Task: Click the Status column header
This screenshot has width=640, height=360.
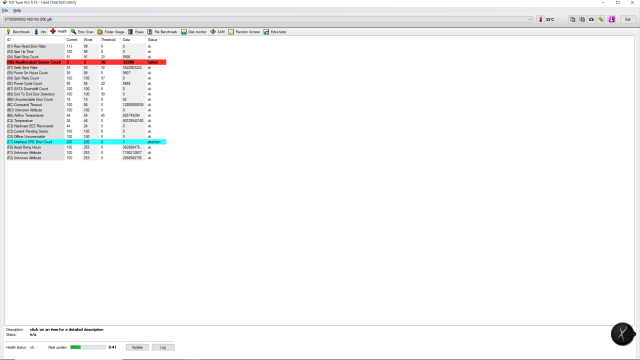Action: point(156,40)
